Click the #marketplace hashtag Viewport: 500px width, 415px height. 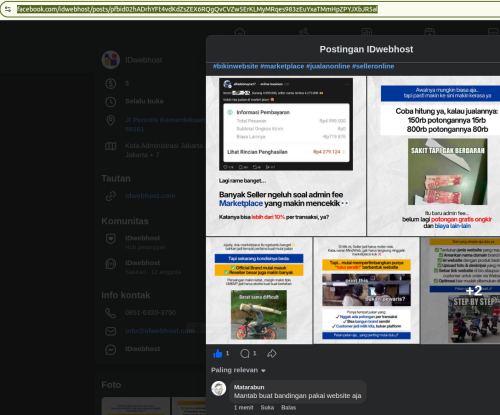click(x=282, y=66)
